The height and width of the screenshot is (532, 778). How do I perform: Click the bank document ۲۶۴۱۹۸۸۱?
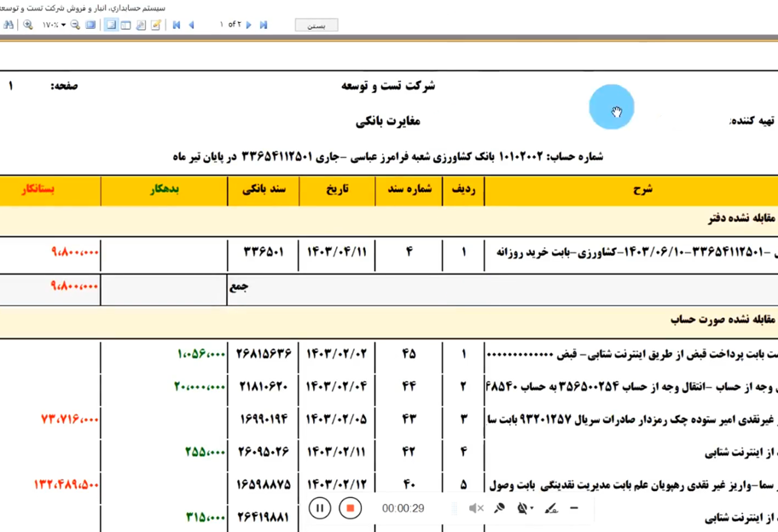(x=263, y=518)
